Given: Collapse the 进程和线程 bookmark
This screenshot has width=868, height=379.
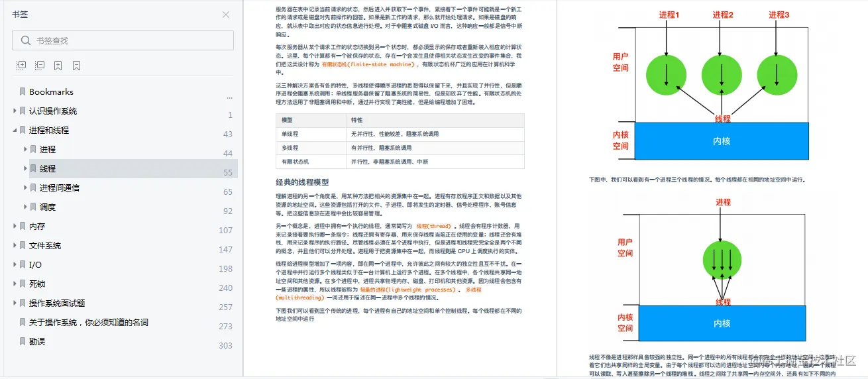Looking at the screenshot, I should tap(15, 130).
